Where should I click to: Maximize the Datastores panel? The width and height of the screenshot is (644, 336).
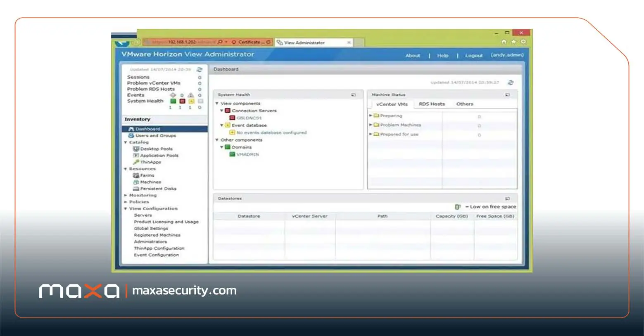point(507,199)
